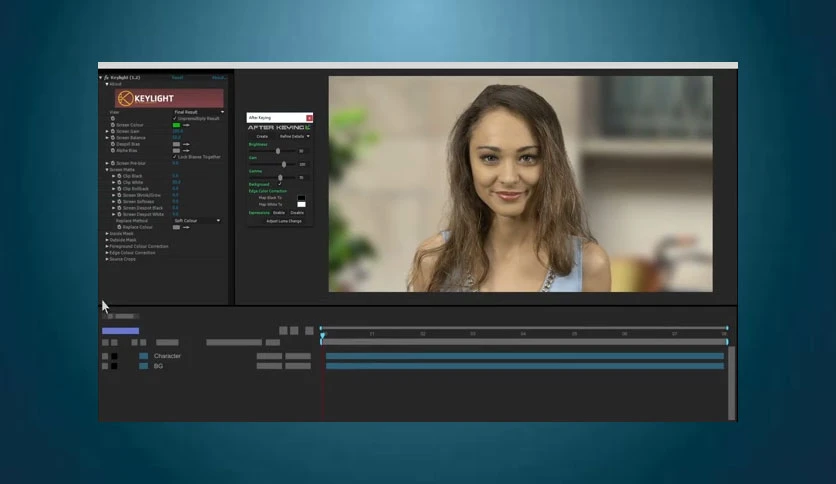
Task: Click the composition preview image
Action: pos(520,184)
